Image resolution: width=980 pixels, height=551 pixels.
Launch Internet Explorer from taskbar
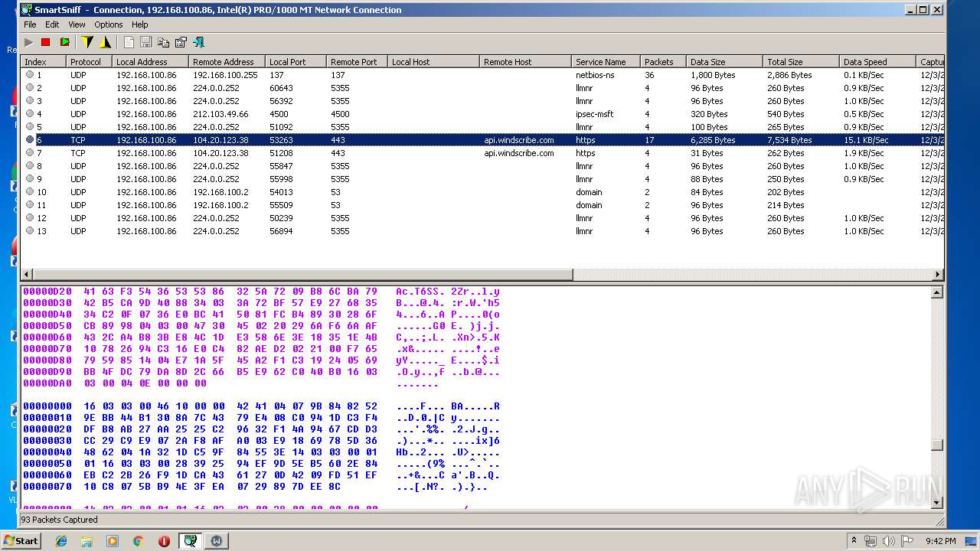click(61, 541)
